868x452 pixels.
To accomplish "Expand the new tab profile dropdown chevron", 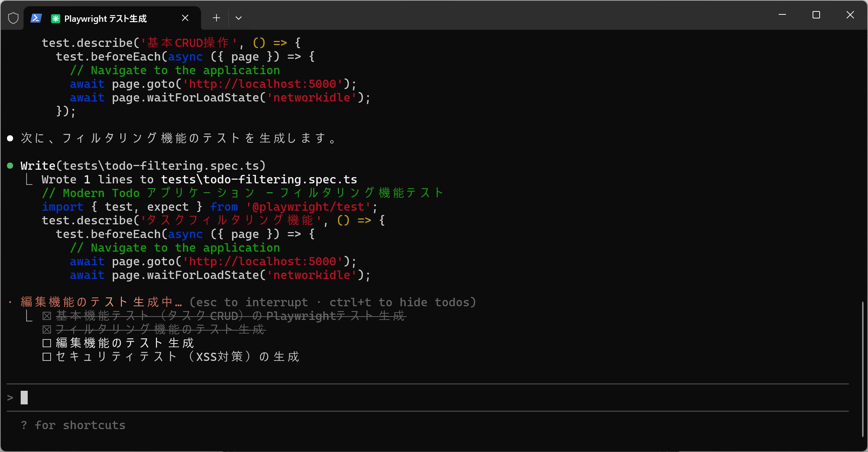I will (x=239, y=18).
